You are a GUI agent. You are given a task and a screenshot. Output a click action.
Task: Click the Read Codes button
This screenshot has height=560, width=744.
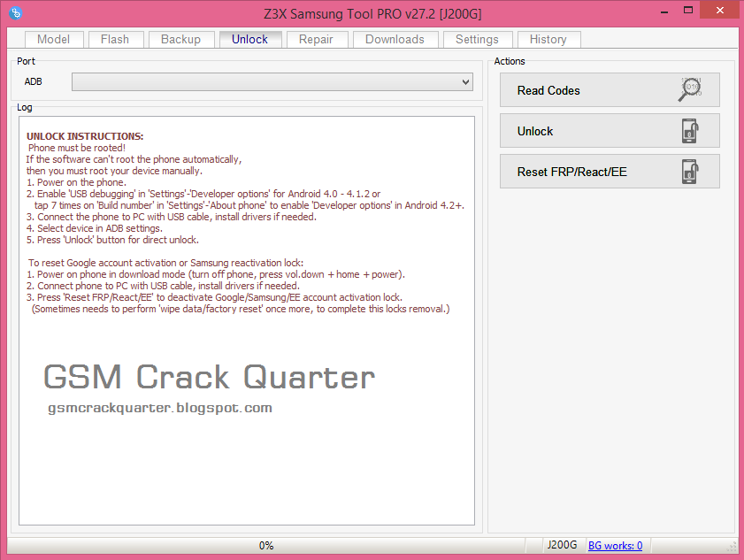(x=610, y=90)
